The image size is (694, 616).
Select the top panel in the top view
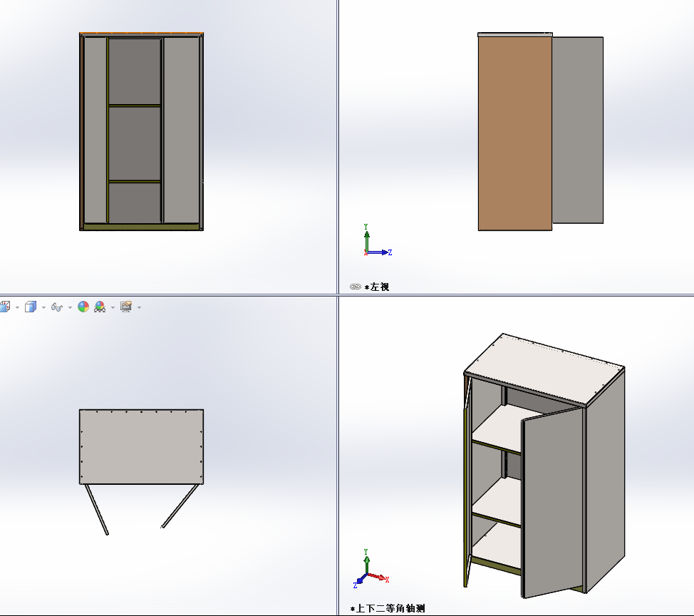tap(141, 446)
